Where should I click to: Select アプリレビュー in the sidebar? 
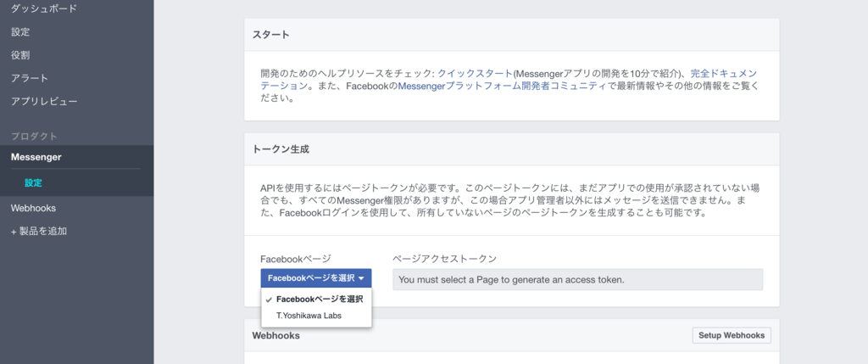44,102
